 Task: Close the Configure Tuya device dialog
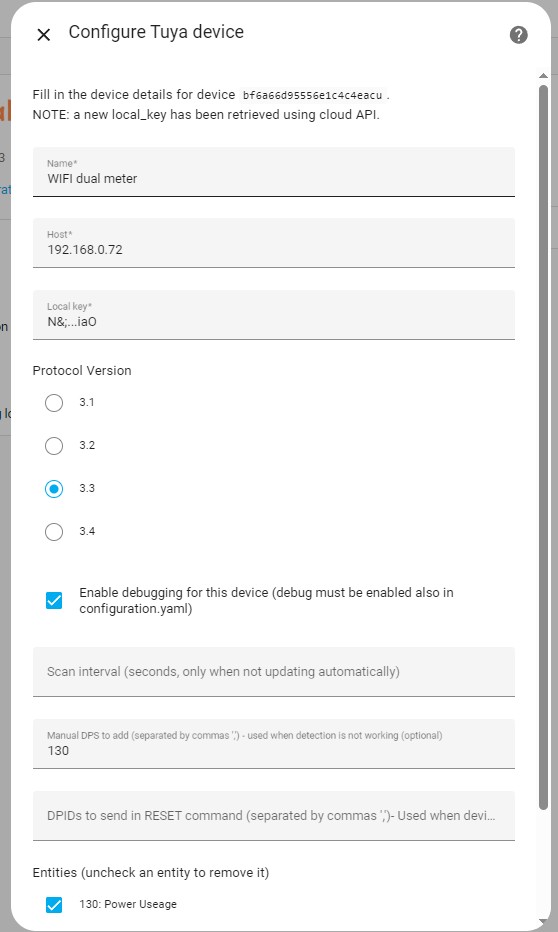coord(43,35)
